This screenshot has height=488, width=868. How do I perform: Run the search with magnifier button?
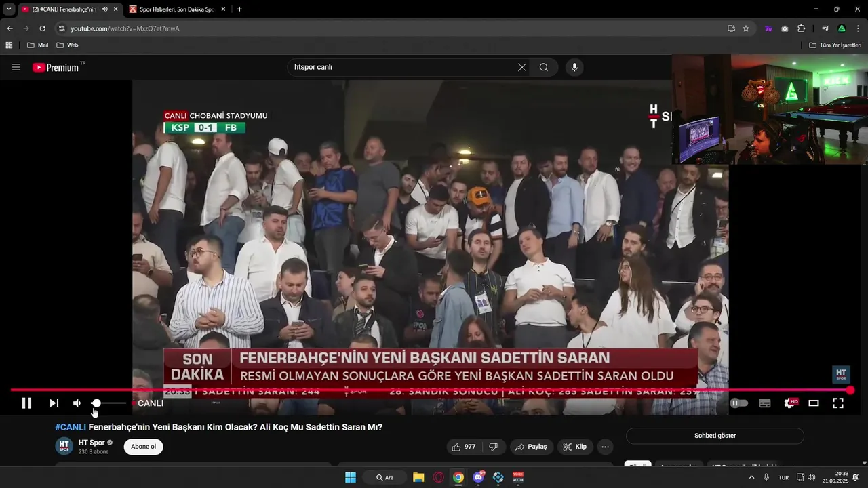(x=544, y=67)
